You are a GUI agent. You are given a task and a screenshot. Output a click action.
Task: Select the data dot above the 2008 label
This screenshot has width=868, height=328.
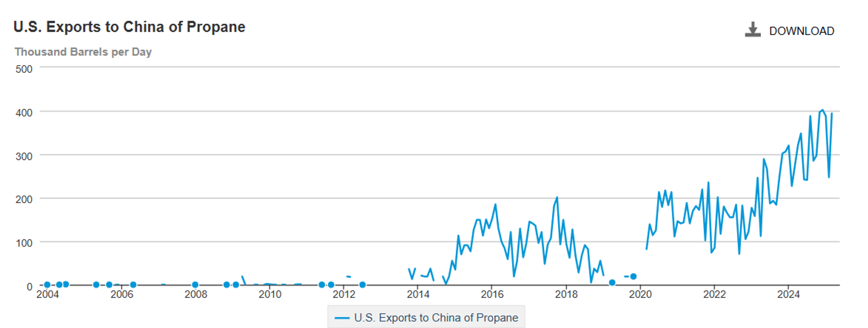pos(195,285)
